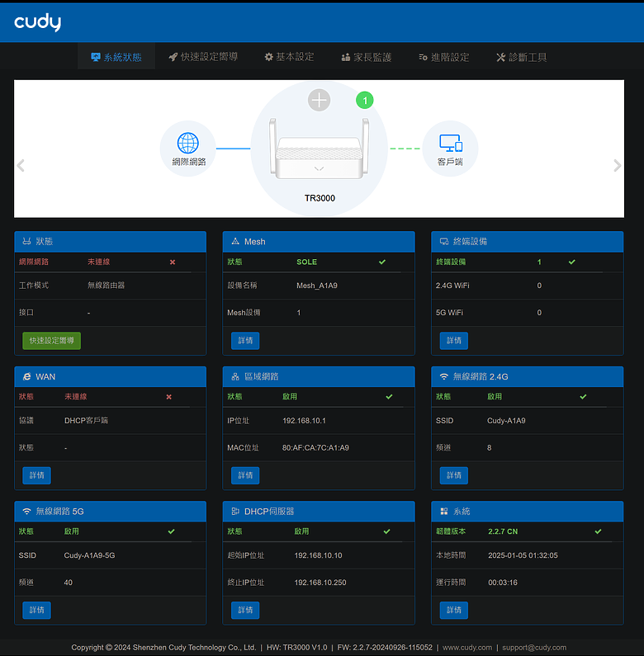This screenshot has height=656, width=644.
Task: Click the green client count badge
Action: coord(365,101)
